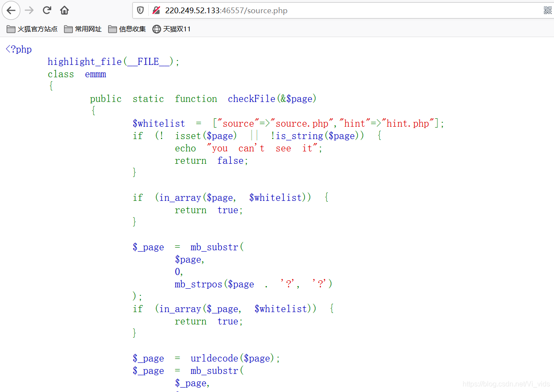Screen dimensions: 554x392
Task: Reload the current page
Action: pyautogui.click(x=47, y=10)
